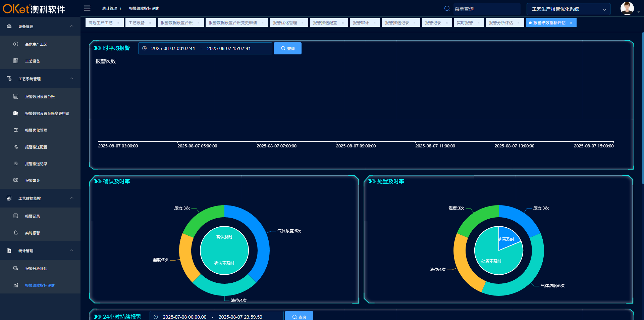Collapse the 工艺数据监控 menu group
Image resolution: width=644 pixels, height=320 pixels.
(x=72, y=198)
